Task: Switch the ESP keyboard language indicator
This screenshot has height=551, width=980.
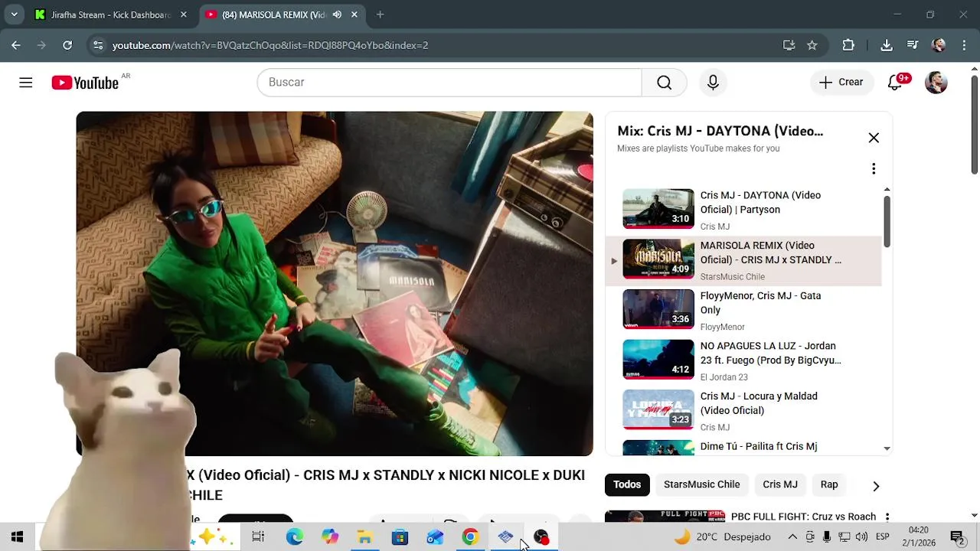Action: coord(882,537)
